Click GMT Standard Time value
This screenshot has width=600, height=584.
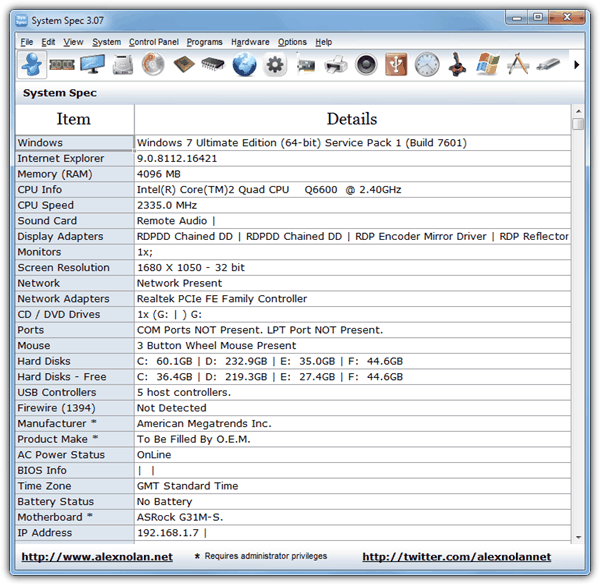pos(188,486)
